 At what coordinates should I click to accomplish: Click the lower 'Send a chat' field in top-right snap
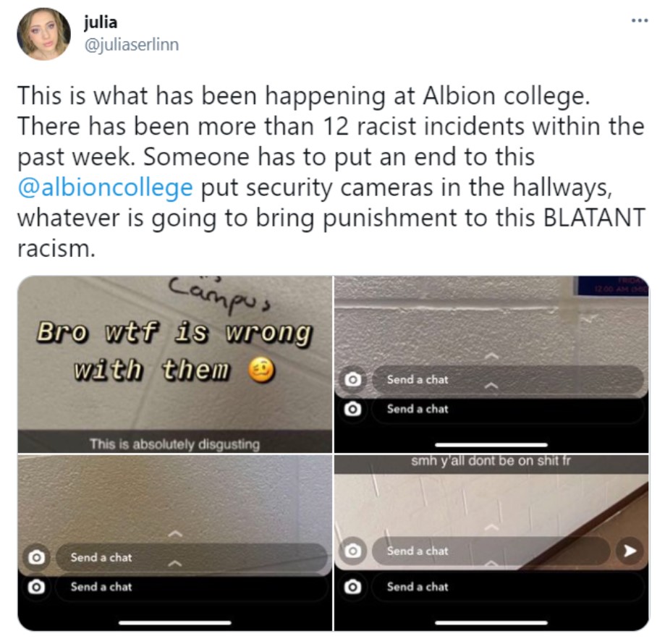(x=508, y=409)
